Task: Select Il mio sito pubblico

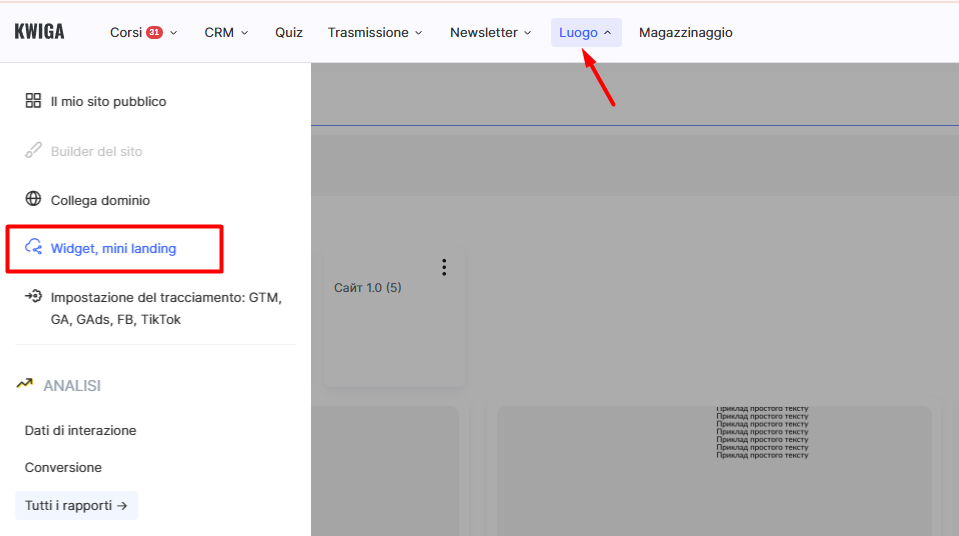Action: pos(108,102)
